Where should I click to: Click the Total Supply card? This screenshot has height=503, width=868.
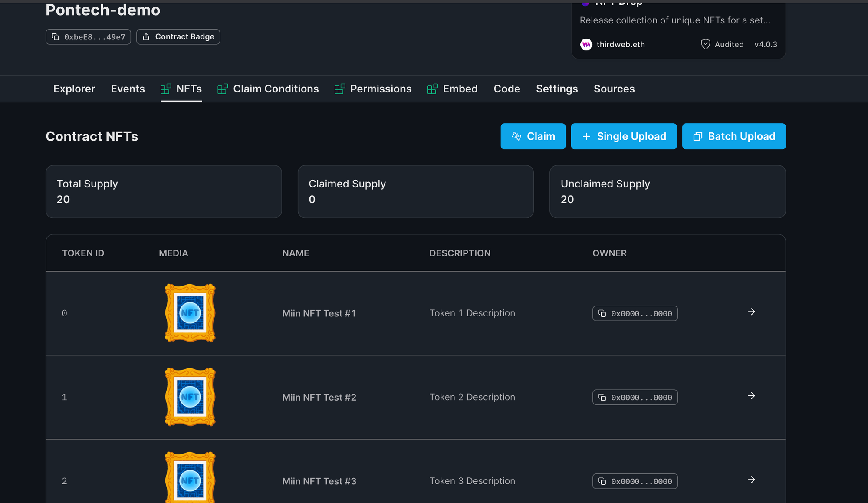(x=164, y=191)
